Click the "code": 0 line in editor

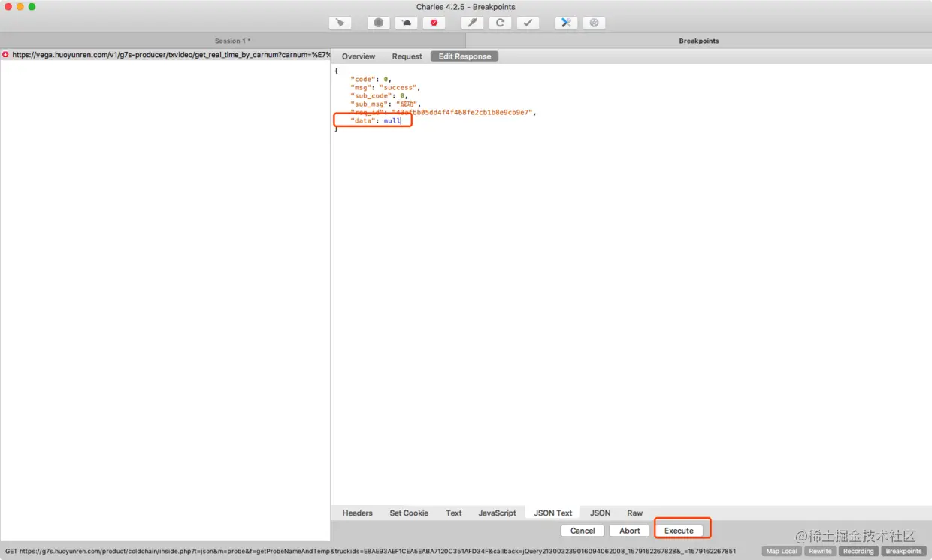coord(371,79)
